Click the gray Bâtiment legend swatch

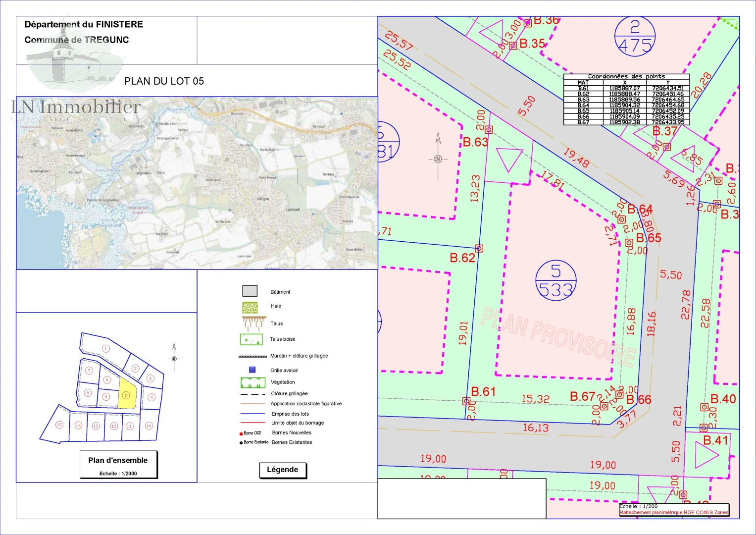250,291
